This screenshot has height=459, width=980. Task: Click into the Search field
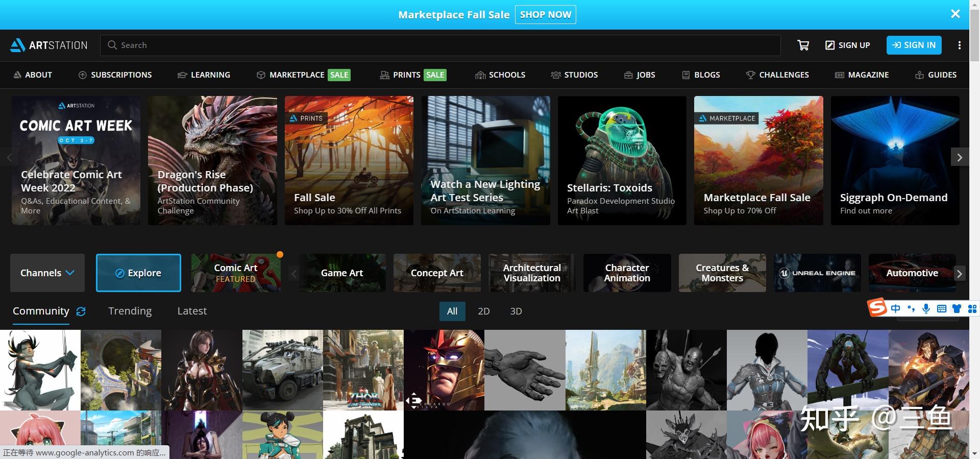click(x=440, y=45)
